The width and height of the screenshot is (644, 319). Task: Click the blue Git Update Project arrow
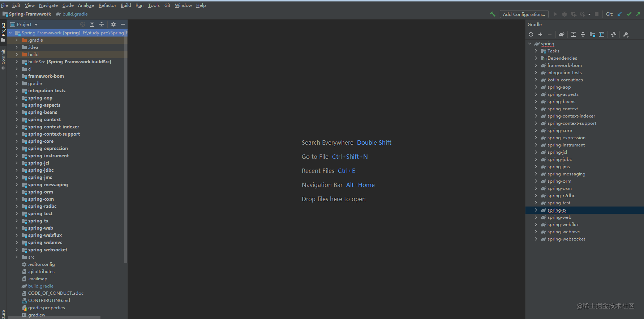619,14
